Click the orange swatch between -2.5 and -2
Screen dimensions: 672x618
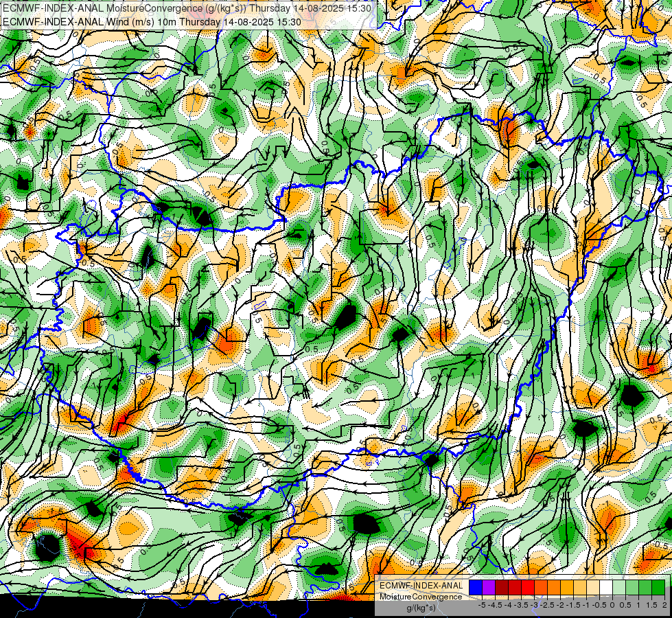coord(554,588)
